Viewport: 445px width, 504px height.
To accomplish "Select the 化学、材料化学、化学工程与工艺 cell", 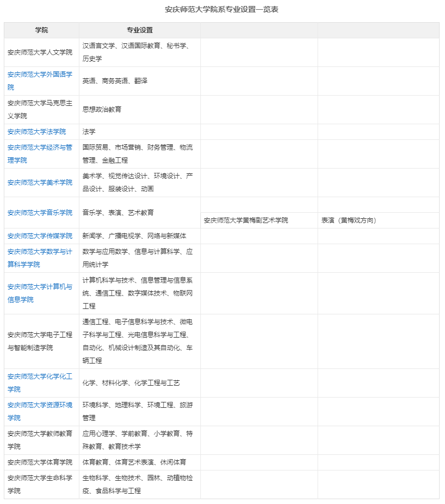I will (140, 383).
